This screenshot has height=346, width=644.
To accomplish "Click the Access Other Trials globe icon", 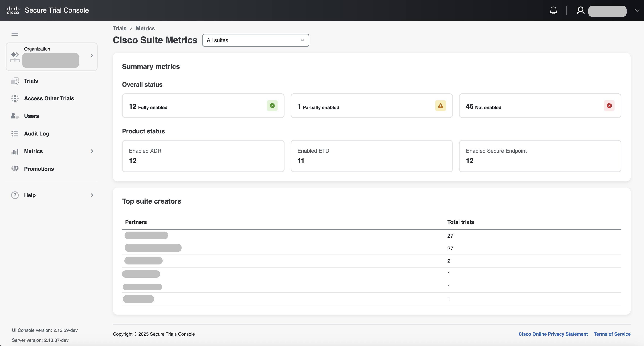I will point(15,99).
